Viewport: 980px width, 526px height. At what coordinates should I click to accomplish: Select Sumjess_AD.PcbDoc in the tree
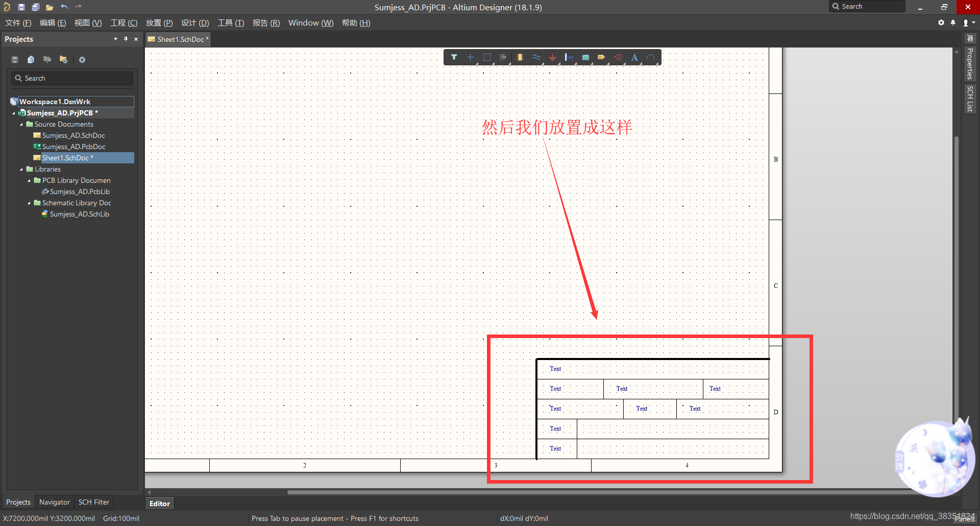click(x=73, y=147)
